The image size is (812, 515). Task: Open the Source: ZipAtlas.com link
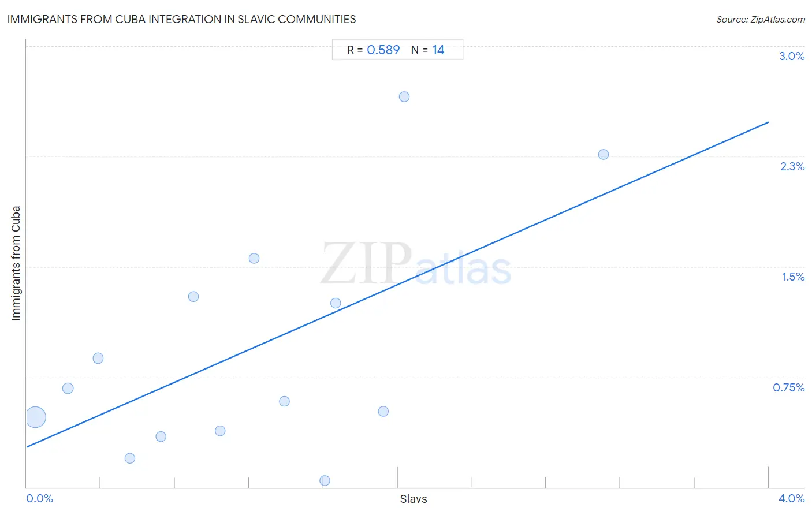point(761,19)
